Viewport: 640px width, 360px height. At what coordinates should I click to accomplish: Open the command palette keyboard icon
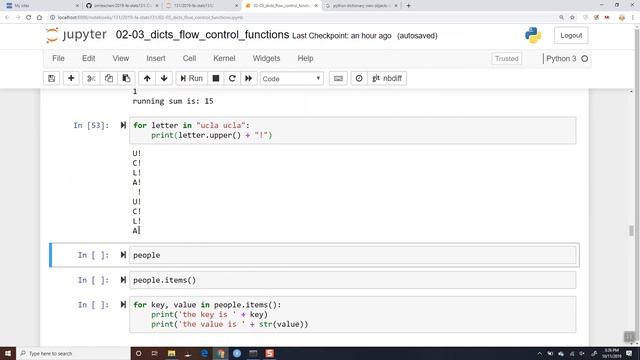338,78
